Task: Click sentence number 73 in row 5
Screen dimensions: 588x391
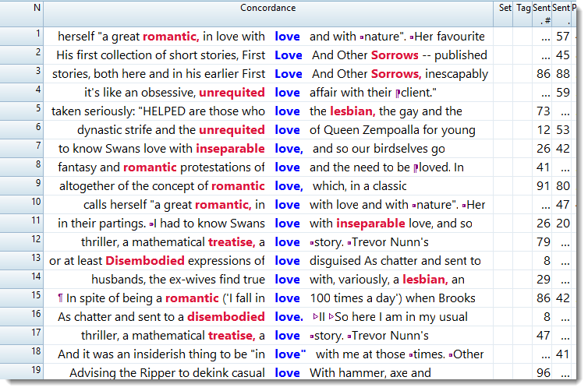Action: (543, 111)
